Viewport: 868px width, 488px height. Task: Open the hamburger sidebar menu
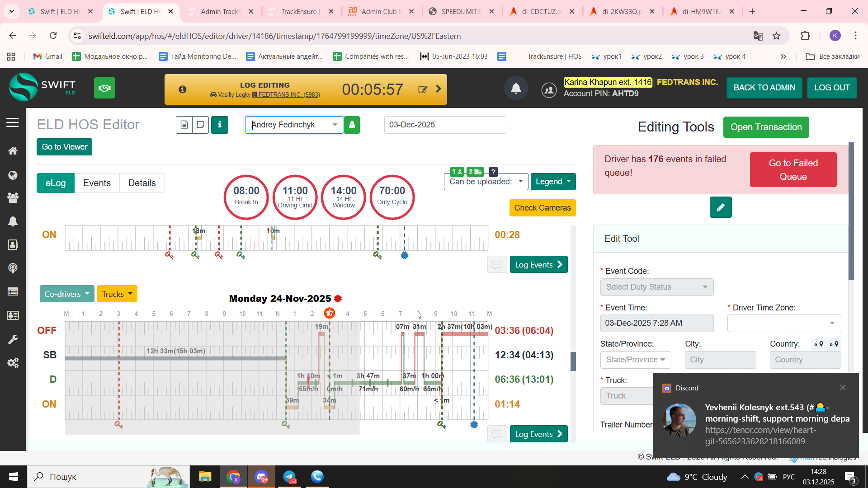point(13,122)
